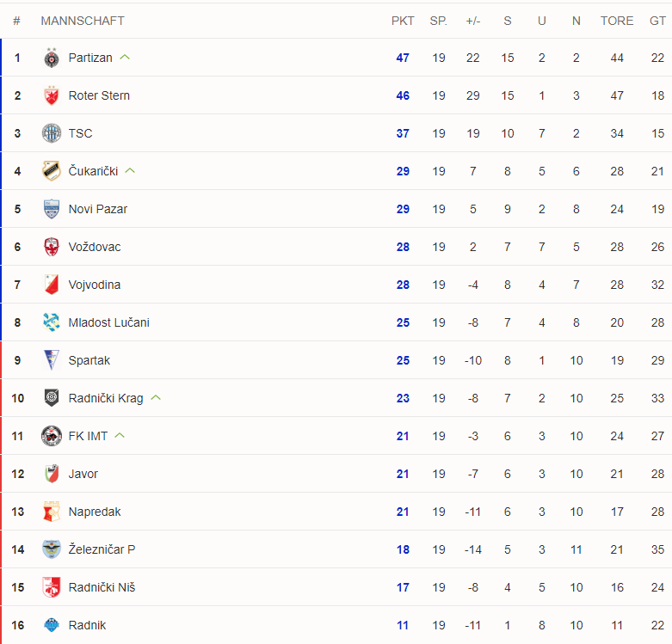Click the up arrow beside FK IMT
672x644 pixels.
pos(120,436)
